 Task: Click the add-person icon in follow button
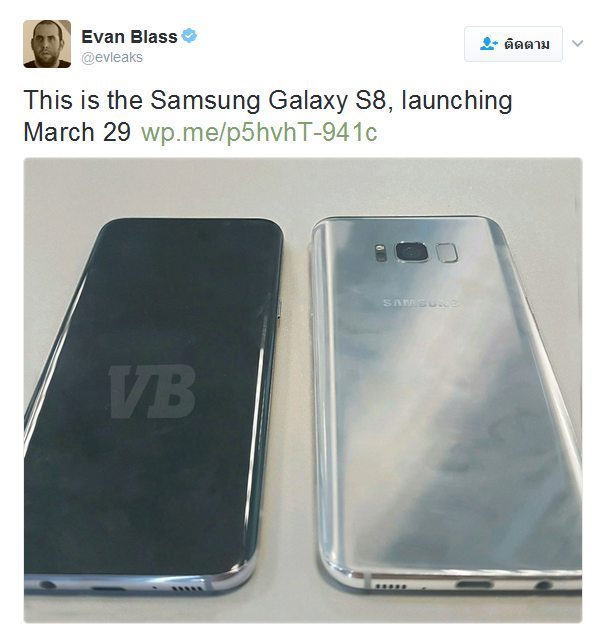tap(489, 44)
